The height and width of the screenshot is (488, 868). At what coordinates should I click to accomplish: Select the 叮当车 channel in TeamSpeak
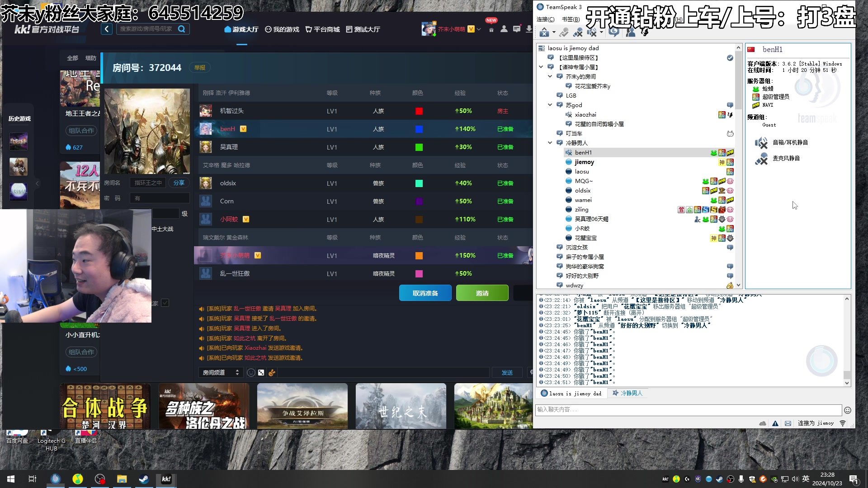click(x=574, y=134)
